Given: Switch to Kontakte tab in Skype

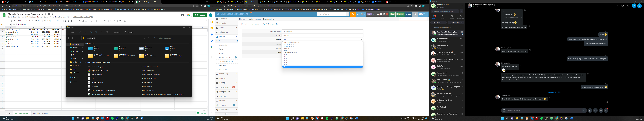Looking at the screenshot, I should (x=452, y=17).
